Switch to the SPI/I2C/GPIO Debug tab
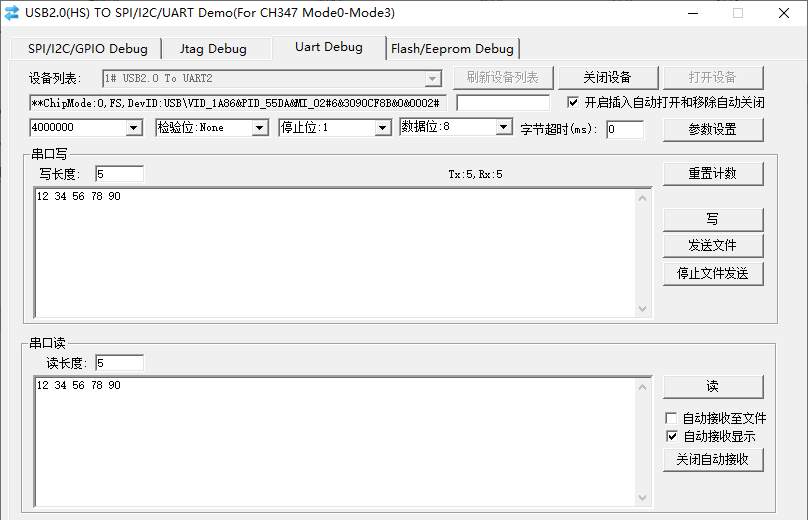 (x=88, y=49)
